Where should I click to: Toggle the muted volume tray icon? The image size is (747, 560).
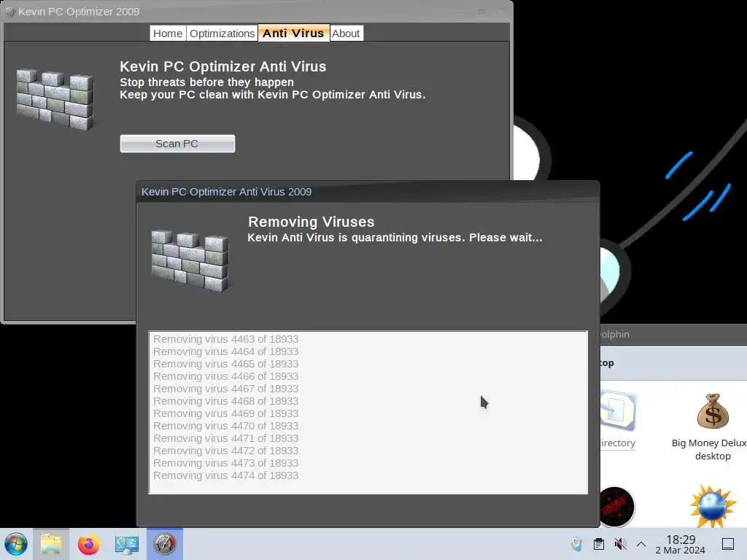click(x=620, y=544)
